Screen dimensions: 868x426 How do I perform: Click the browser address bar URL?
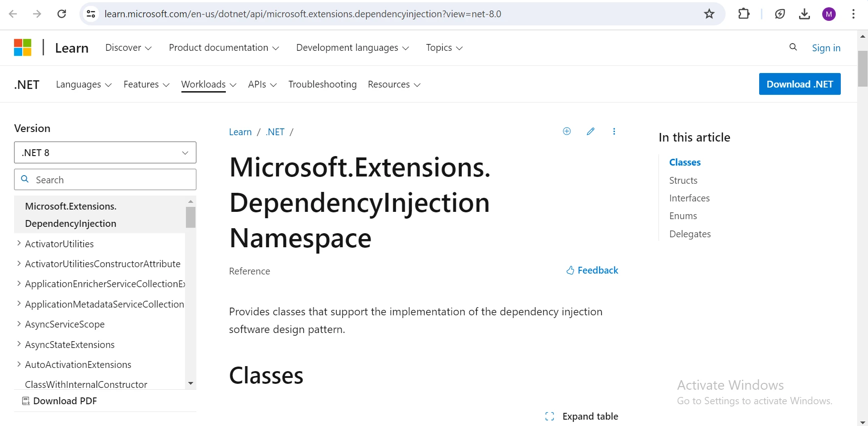pos(303,14)
